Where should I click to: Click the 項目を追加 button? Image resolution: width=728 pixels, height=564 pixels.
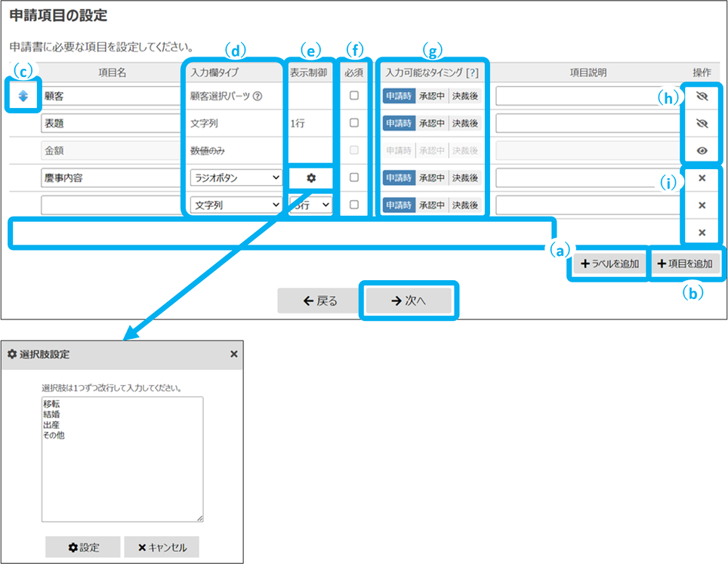pos(685,264)
